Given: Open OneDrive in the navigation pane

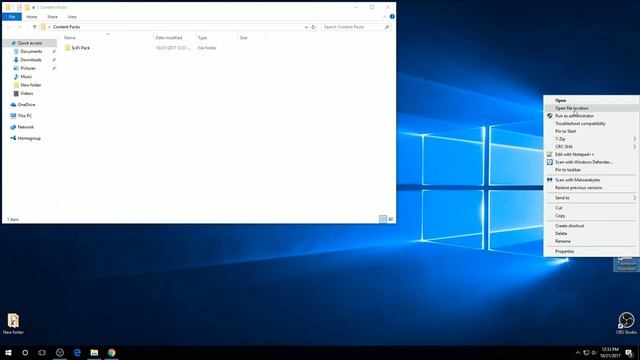Looking at the screenshot, I should (26, 105).
